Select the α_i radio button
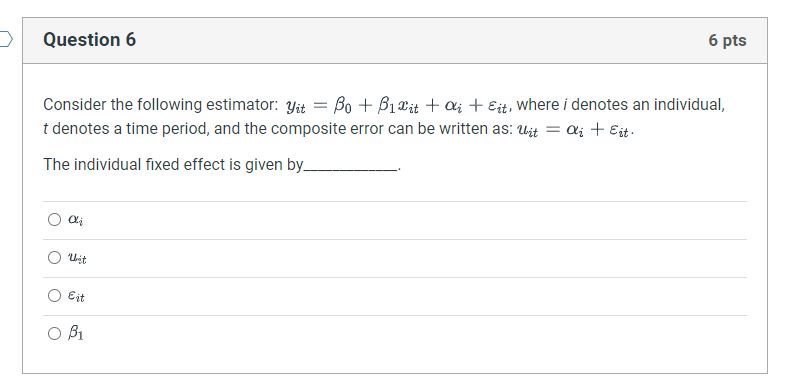 54,220
